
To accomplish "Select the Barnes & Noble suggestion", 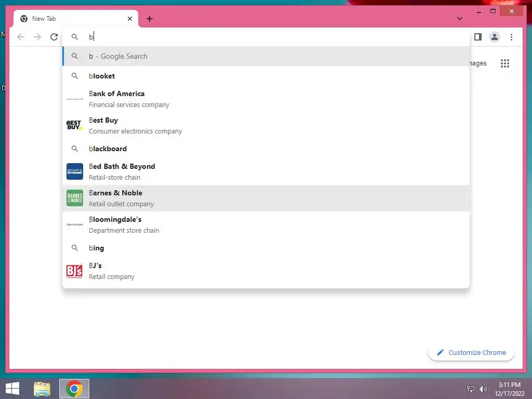I will pos(266,198).
